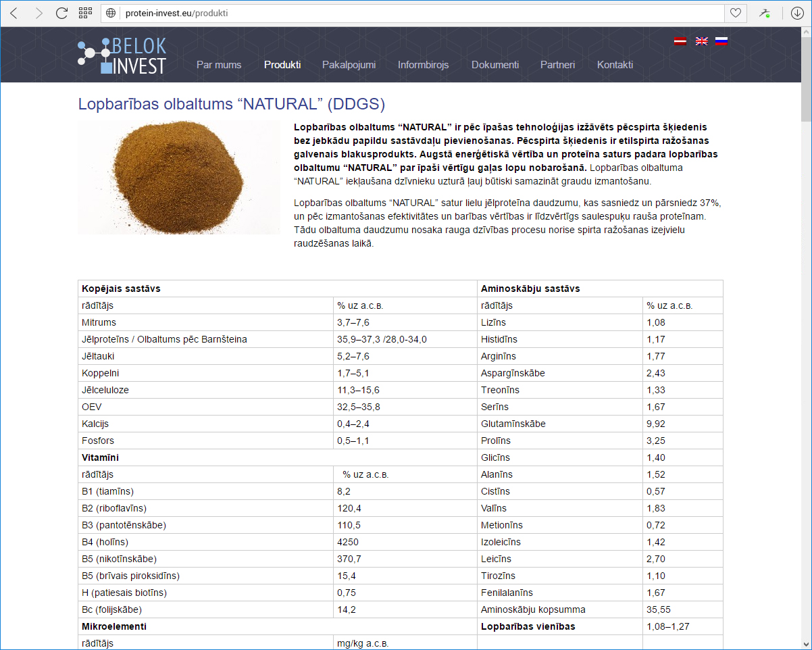
Task: Switch site language to Russian flag
Action: pos(721,41)
